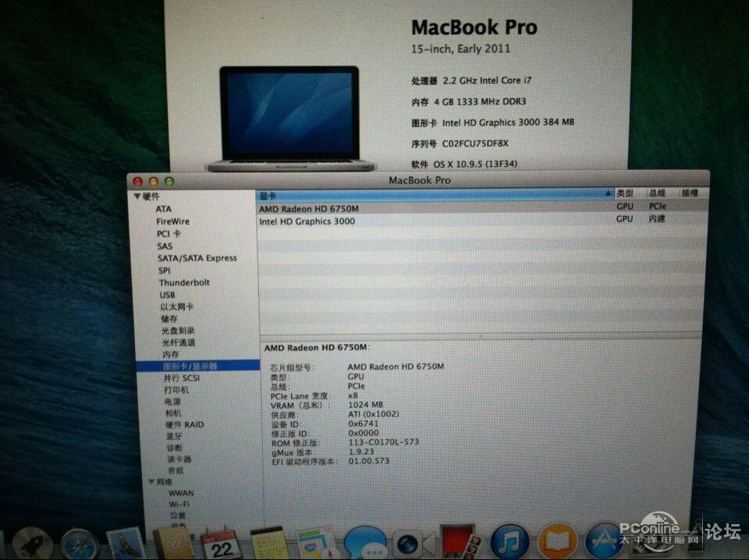Sort the list by 类型 column
749x560 pixels.
click(x=625, y=193)
